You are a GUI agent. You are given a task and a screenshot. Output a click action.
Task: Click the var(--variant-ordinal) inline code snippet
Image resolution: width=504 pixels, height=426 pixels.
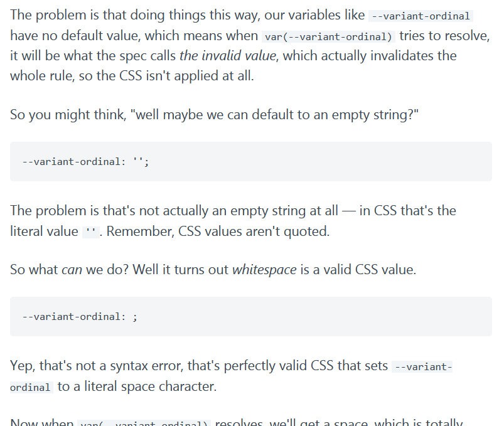[x=328, y=36]
